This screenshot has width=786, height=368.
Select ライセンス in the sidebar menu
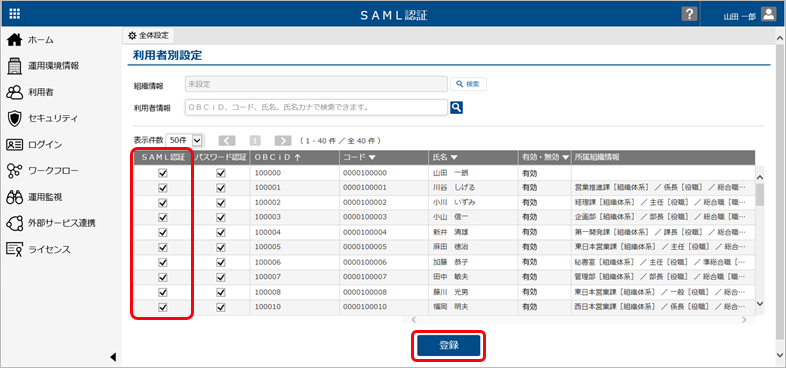(49, 250)
